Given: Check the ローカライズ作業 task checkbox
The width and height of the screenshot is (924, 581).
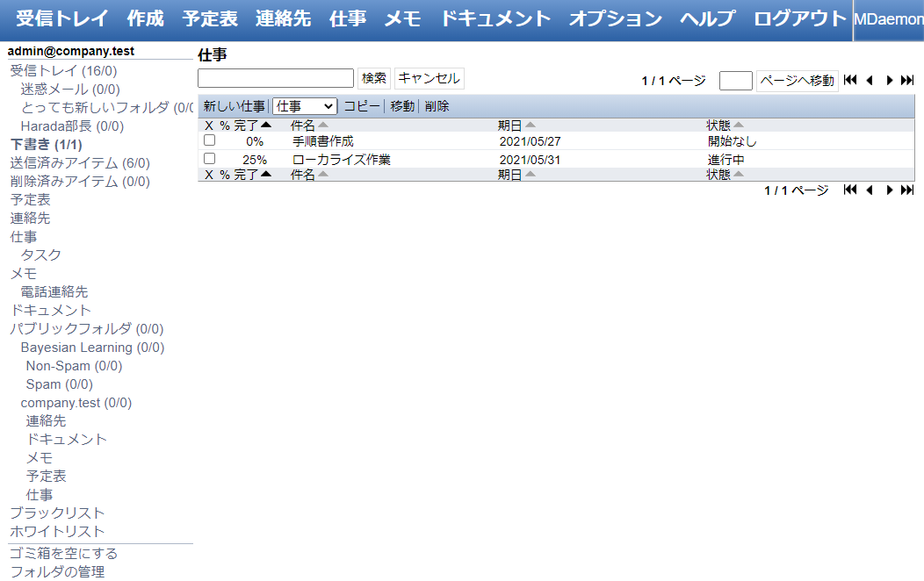Looking at the screenshot, I should 209,159.
